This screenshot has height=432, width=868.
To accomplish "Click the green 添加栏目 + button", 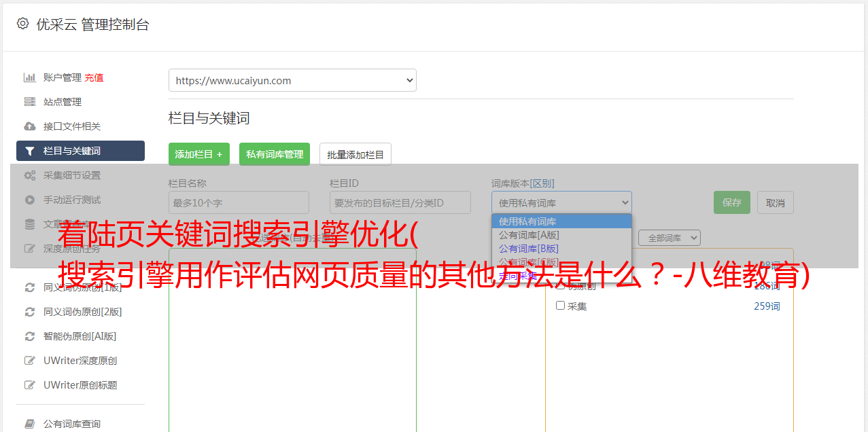I will pyautogui.click(x=199, y=154).
